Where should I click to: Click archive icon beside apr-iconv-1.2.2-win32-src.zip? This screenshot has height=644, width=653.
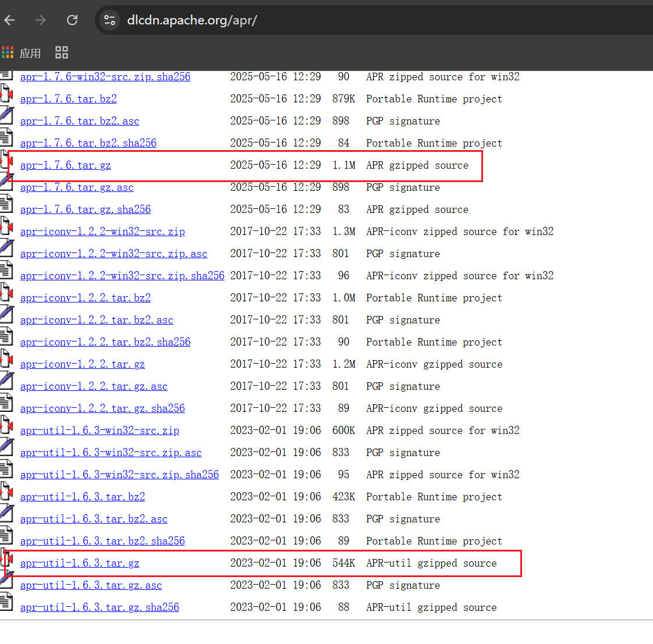6,226
